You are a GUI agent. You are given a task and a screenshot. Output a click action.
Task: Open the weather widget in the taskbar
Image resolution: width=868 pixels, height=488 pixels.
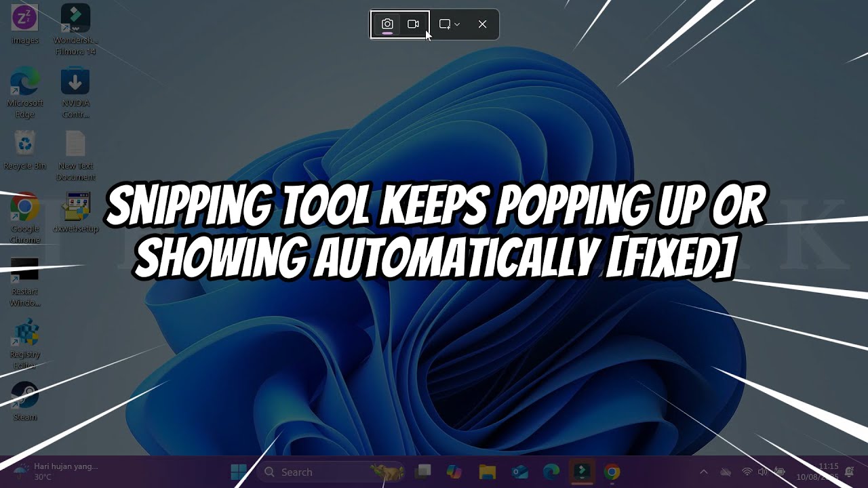coord(56,472)
